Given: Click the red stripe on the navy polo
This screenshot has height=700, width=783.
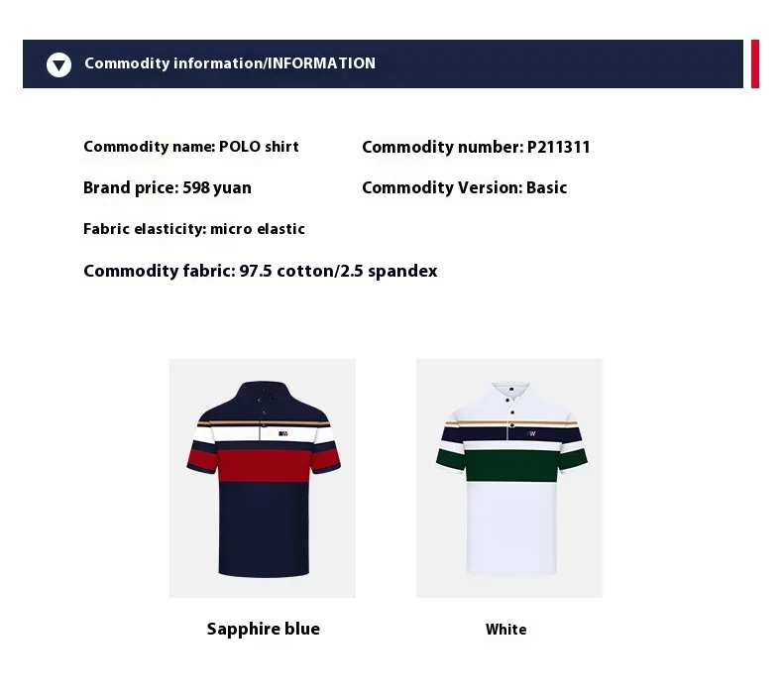Looking at the screenshot, I should point(264,465).
